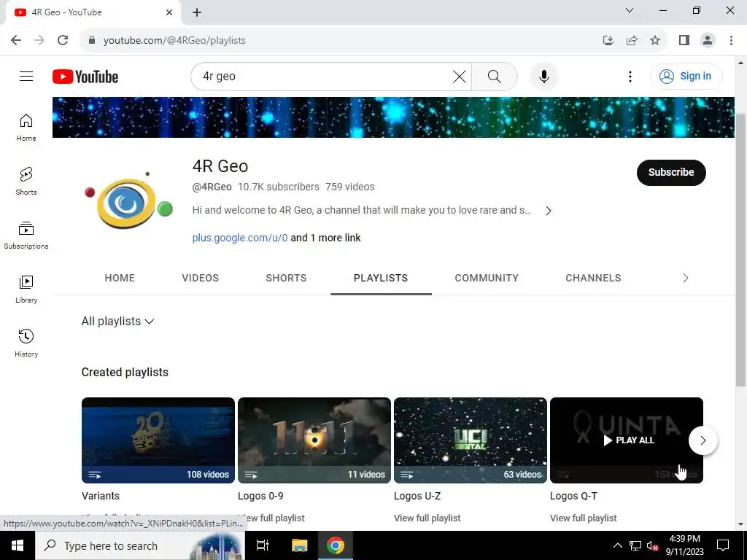Screen dimensions: 747x560
Task: Open a new browser tab
Action: [x=197, y=12]
